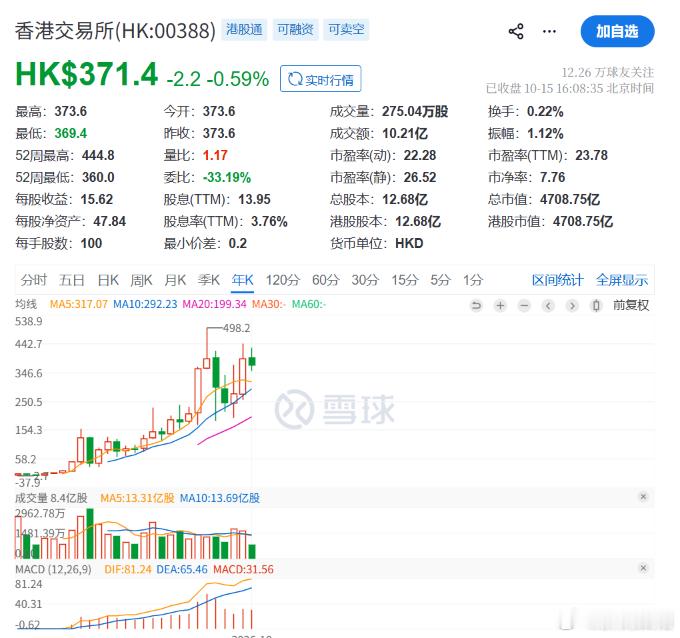Open the 前复权 adjustment dropdown
This screenshot has width=680, height=638.
(x=631, y=306)
